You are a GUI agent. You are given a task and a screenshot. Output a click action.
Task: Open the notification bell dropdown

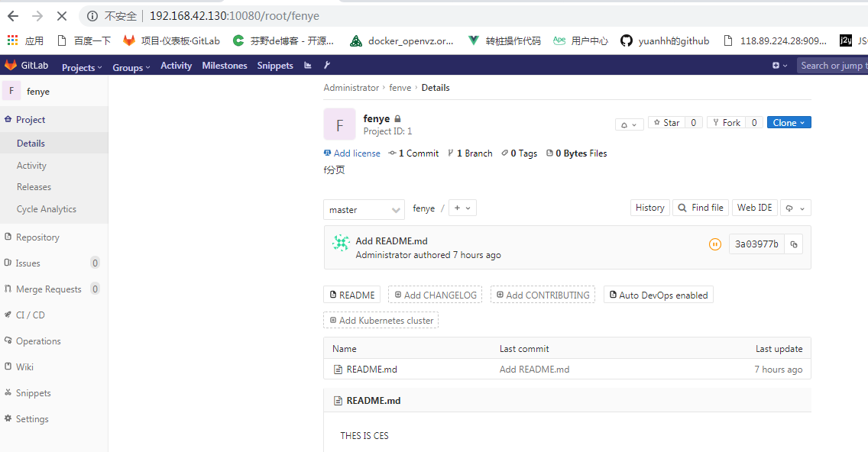629,124
